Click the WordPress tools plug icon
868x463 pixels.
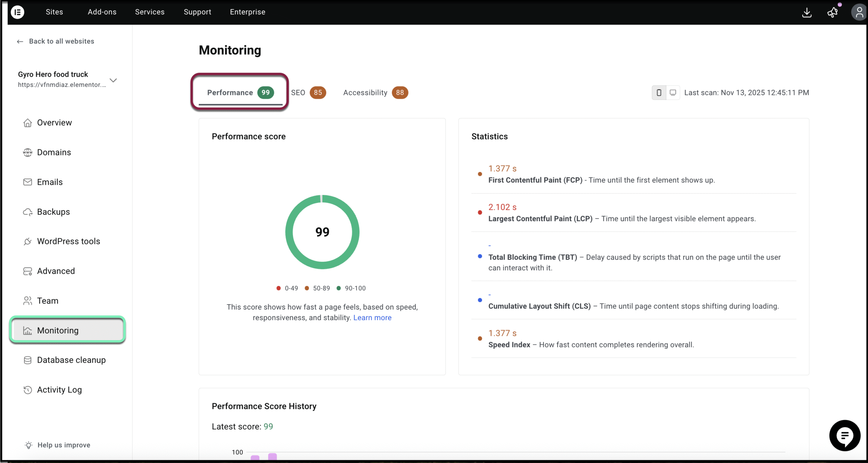point(27,242)
